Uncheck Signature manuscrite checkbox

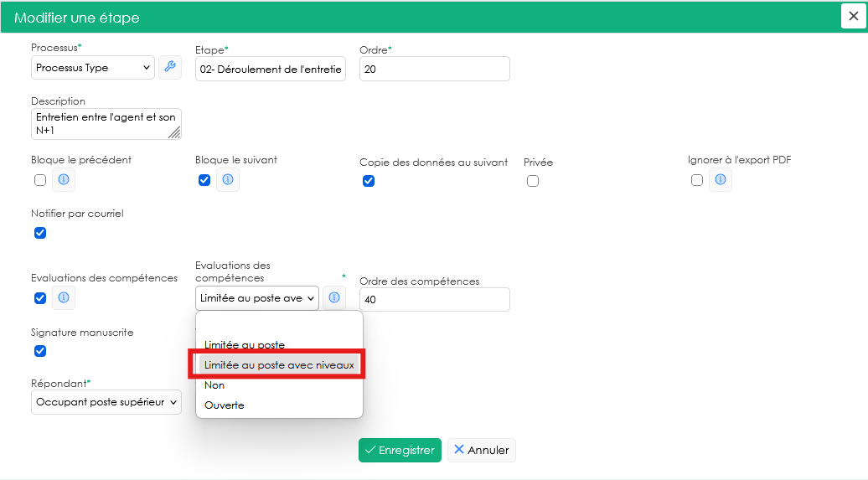(x=40, y=351)
